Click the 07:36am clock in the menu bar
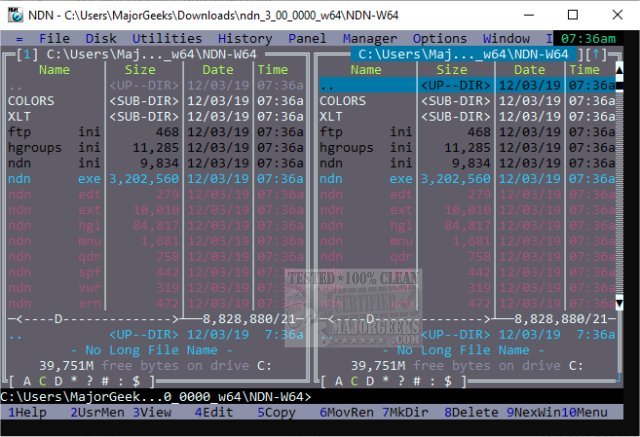 (588, 39)
